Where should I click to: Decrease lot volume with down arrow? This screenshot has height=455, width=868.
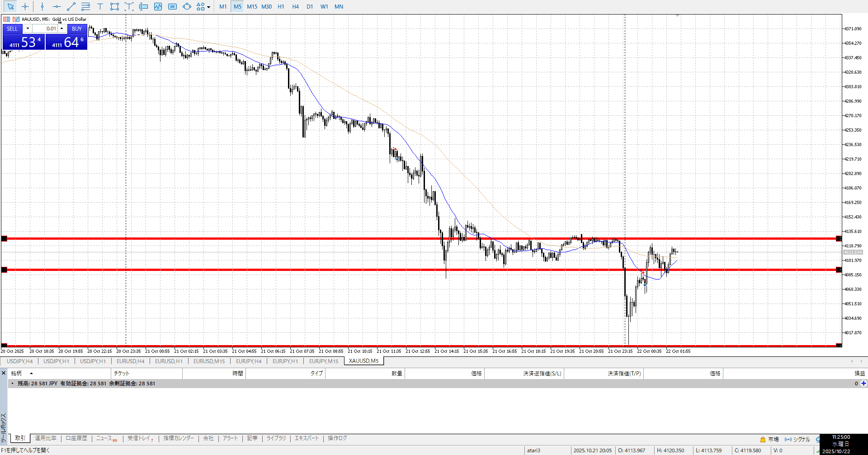point(28,28)
